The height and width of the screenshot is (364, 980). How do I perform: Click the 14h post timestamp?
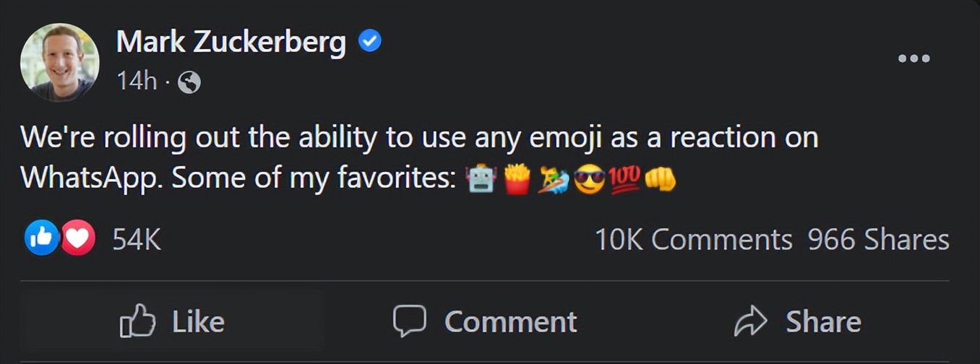(137, 82)
